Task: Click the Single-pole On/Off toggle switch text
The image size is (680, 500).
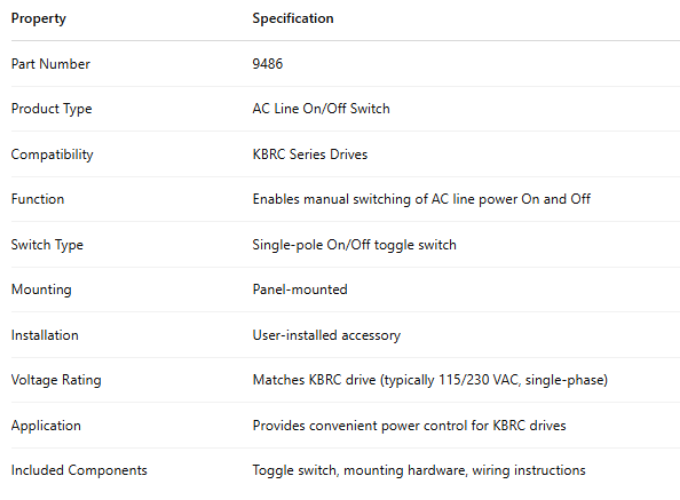Action: 353,245
